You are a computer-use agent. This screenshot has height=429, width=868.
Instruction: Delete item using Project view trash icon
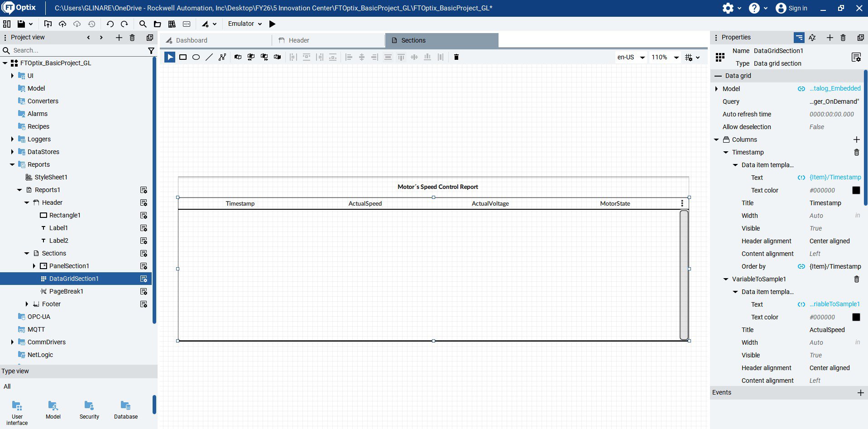click(x=132, y=38)
